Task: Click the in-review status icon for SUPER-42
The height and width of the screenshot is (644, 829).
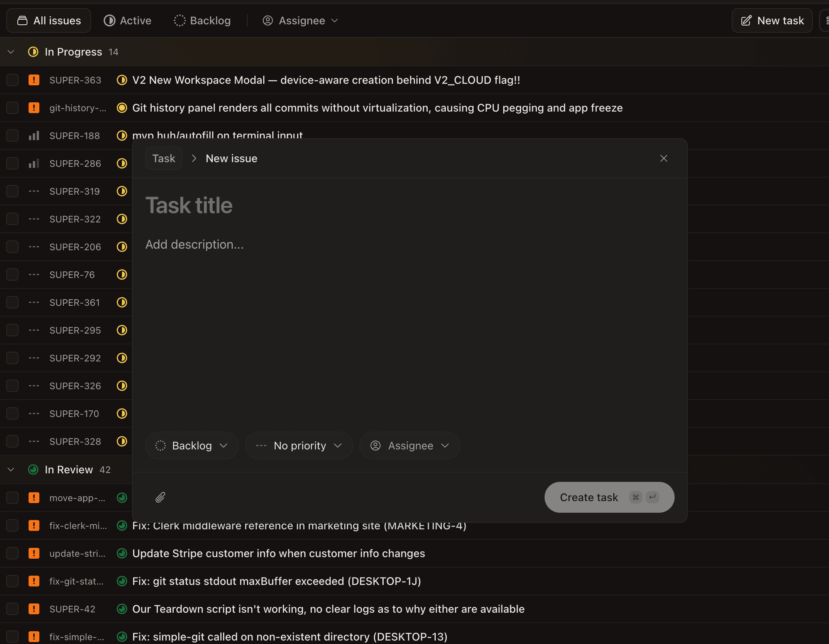Action: pyautogui.click(x=122, y=609)
